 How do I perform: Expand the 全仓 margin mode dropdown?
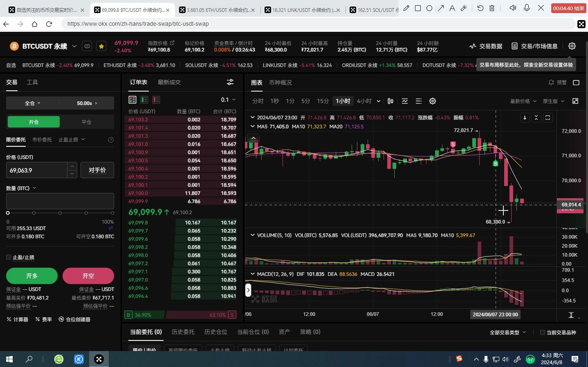click(33, 103)
